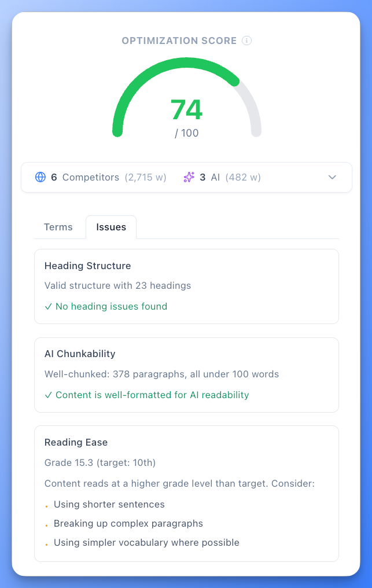372x588 pixels.
Task: Open the Optimization Score info tooltip
Action: pos(247,41)
